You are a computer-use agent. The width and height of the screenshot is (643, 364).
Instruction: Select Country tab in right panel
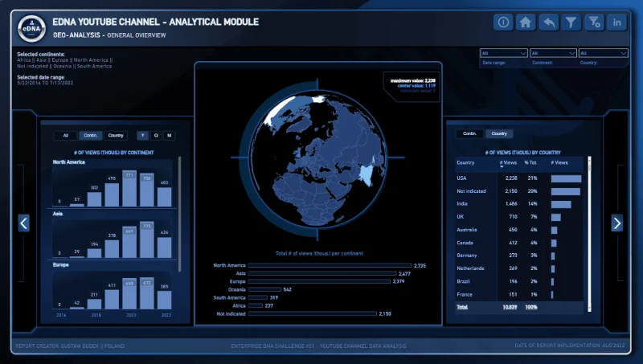coord(499,133)
